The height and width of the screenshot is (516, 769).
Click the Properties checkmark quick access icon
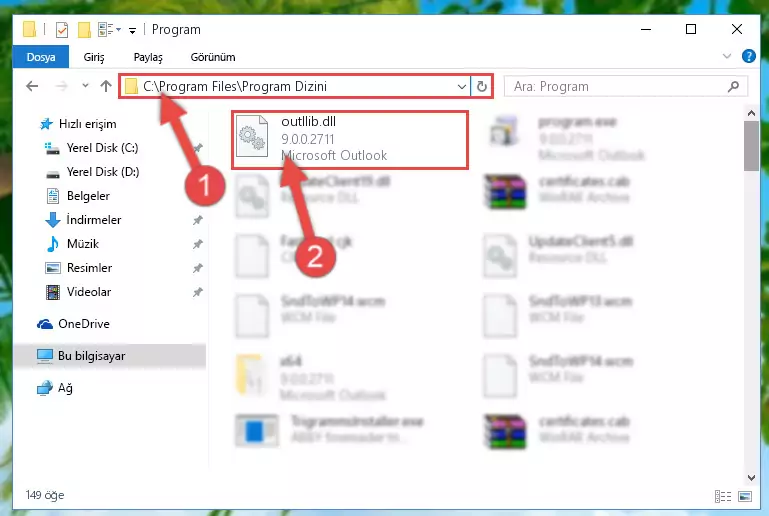tap(62, 30)
